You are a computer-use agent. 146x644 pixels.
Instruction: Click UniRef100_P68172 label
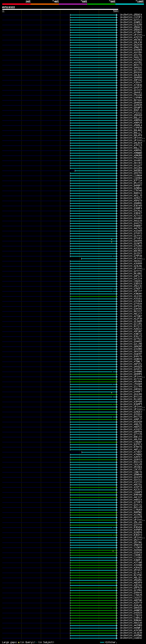tap(131, 58)
